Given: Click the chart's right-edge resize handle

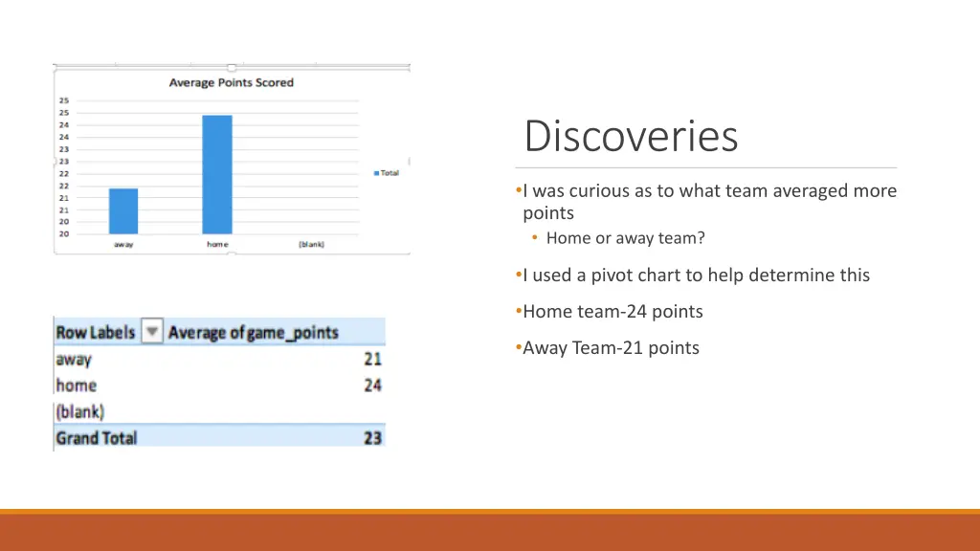Looking at the screenshot, I should 409,161.
